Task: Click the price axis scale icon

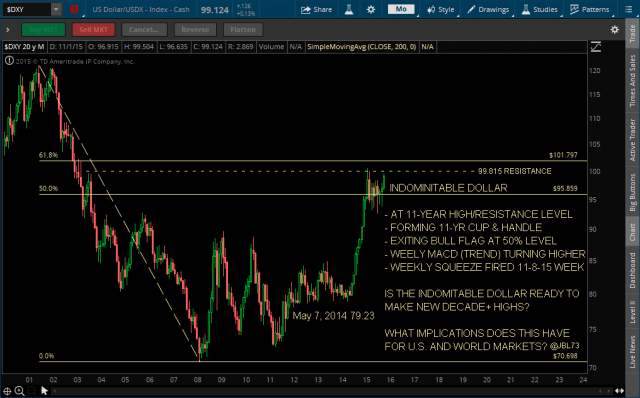Action: [x=596, y=47]
